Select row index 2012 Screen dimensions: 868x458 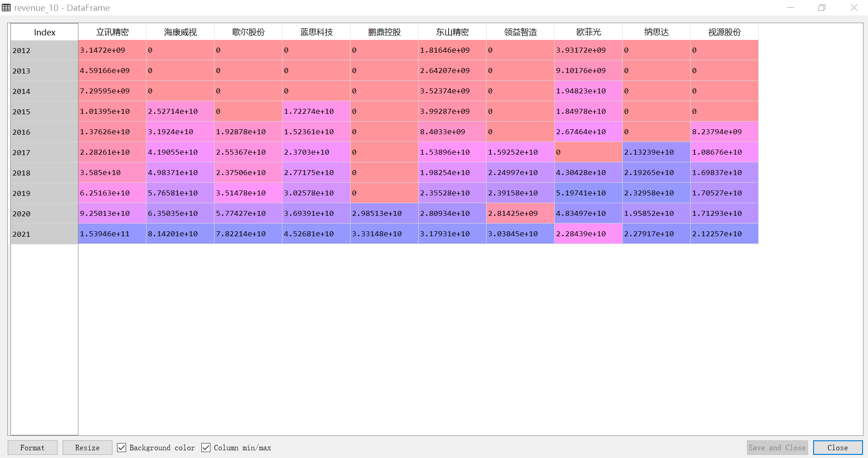[44, 50]
